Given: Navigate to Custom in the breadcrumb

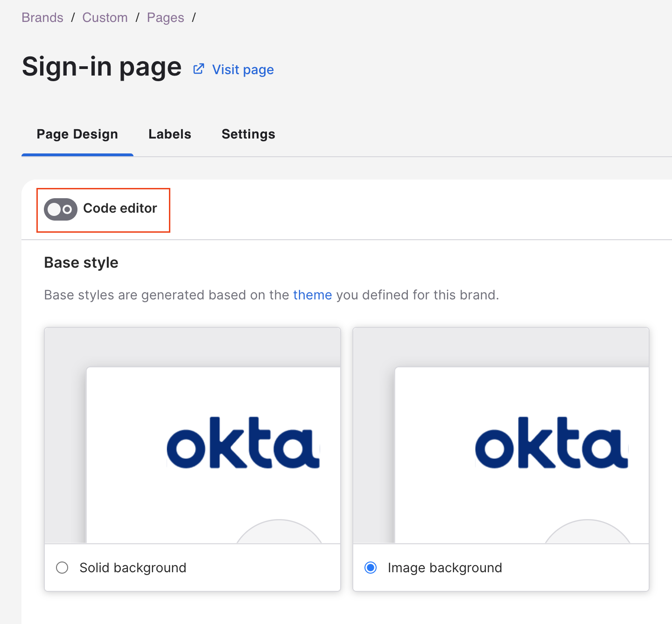Looking at the screenshot, I should [105, 18].
